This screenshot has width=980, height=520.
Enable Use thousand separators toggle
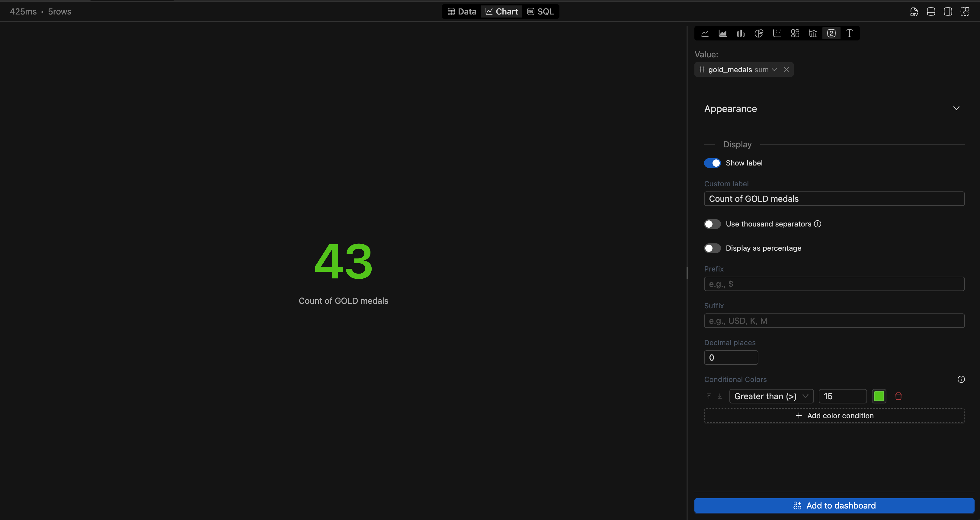pos(712,224)
